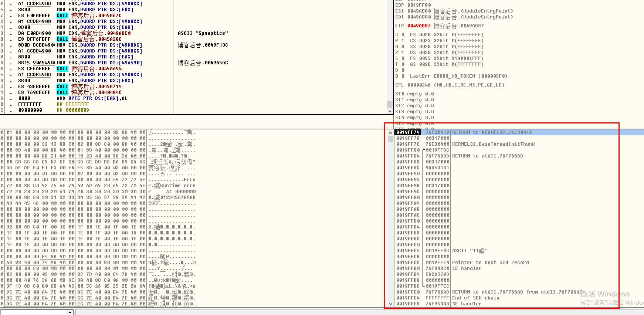This screenshot has width=644, height=315.
Task: Click the disassembly pane scroll-down arrow
Action: coord(390,111)
